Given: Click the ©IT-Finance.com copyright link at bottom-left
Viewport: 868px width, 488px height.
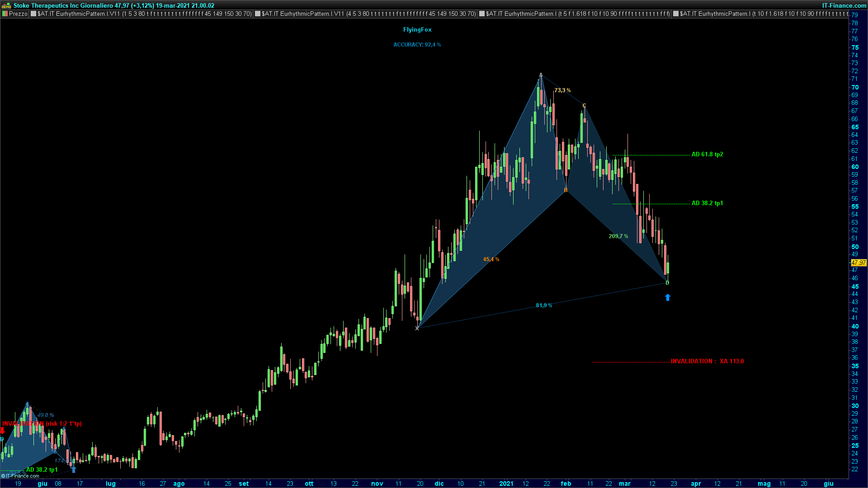Looking at the screenshot, I should (20, 476).
